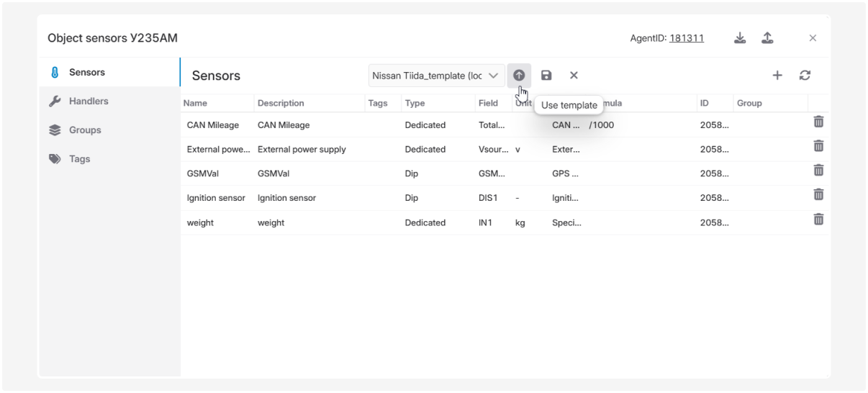The width and height of the screenshot is (868, 393).
Task: Sort sensors by Name column header
Action: (196, 104)
